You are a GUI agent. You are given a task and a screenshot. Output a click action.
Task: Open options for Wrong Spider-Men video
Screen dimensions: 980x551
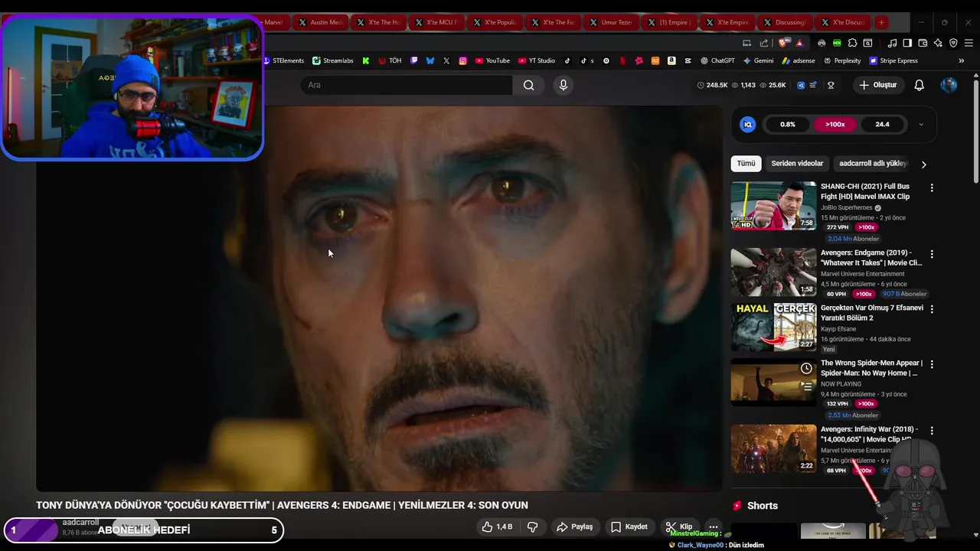pyautogui.click(x=932, y=364)
